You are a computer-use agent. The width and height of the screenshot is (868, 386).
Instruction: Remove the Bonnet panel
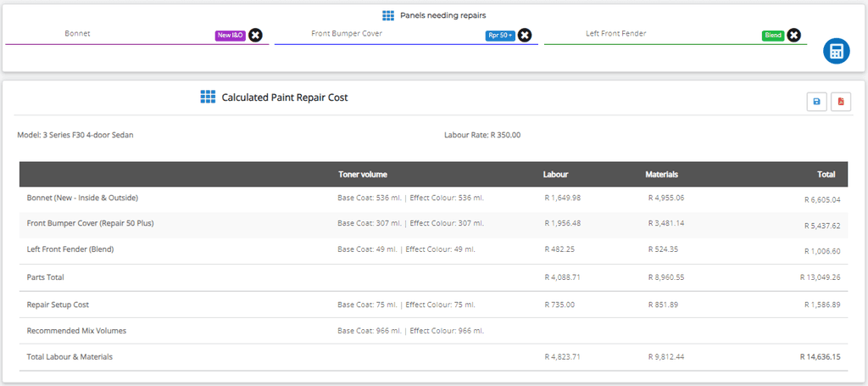click(255, 35)
